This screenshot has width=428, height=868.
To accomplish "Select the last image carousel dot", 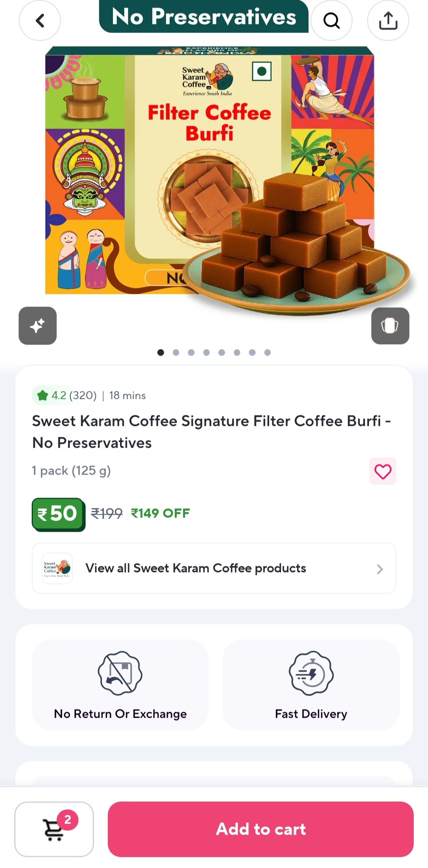I will 267,353.
